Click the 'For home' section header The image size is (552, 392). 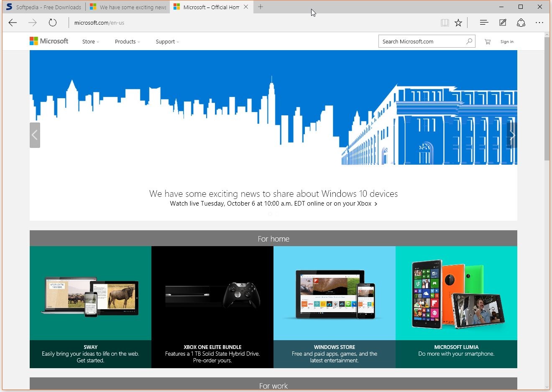pyautogui.click(x=273, y=239)
